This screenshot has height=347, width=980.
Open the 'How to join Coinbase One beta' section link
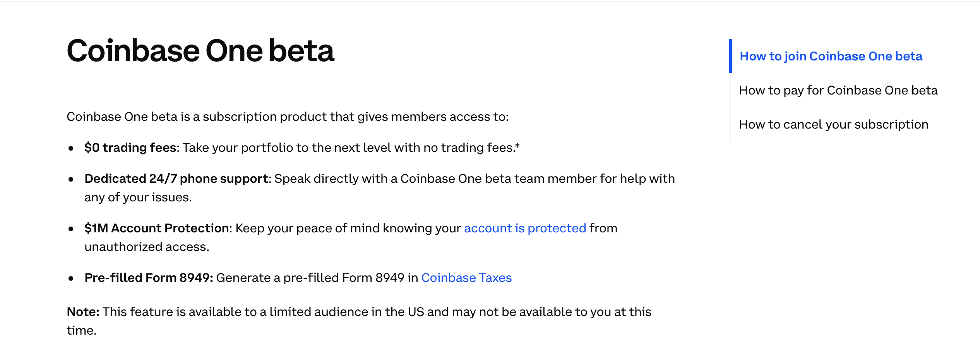[x=831, y=57]
